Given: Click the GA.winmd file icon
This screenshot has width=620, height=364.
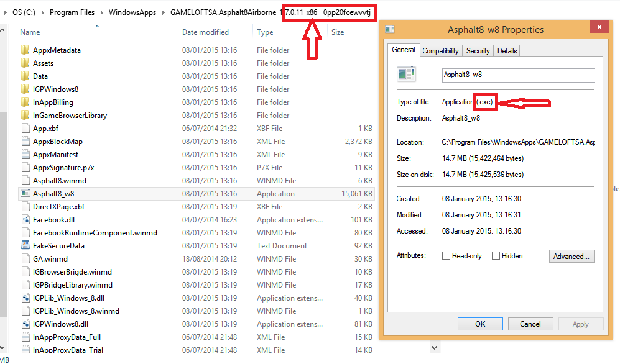Looking at the screenshot, I should tap(25, 258).
